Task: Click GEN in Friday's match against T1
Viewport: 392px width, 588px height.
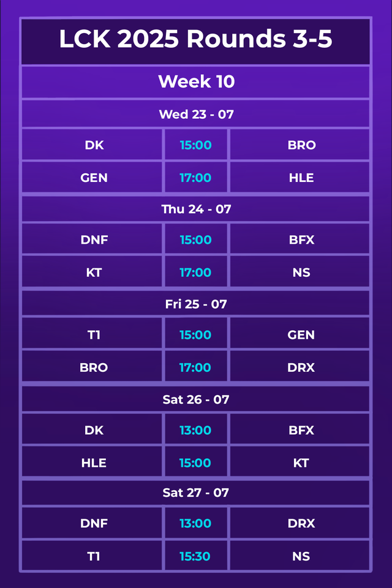Action: tap(301, 335)
